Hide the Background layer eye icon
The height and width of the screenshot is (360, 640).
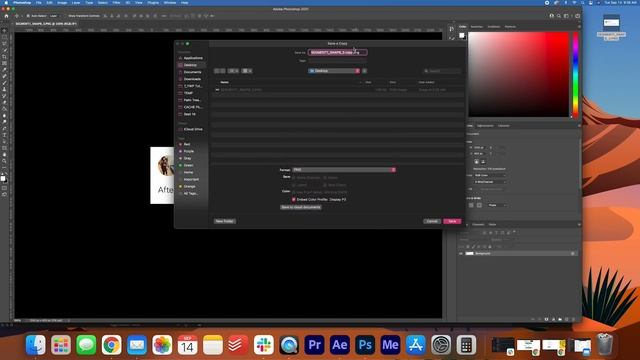pos(461,253)
